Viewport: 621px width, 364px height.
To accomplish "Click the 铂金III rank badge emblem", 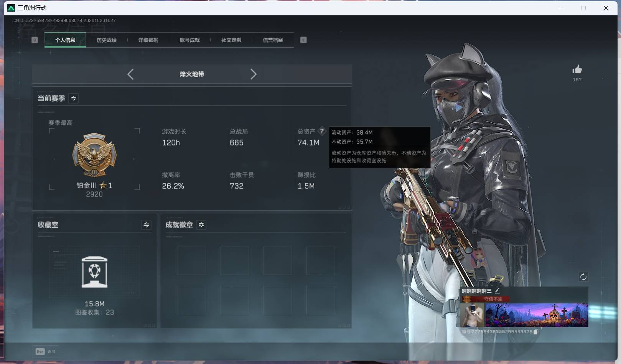I will pyautogui.click(x=94, y=155).
